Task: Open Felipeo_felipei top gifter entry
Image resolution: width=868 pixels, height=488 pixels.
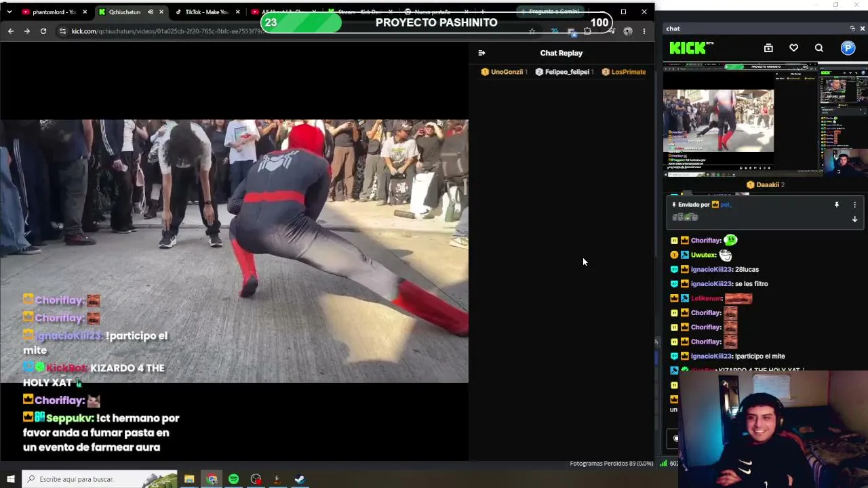Action: coord(564,72)
